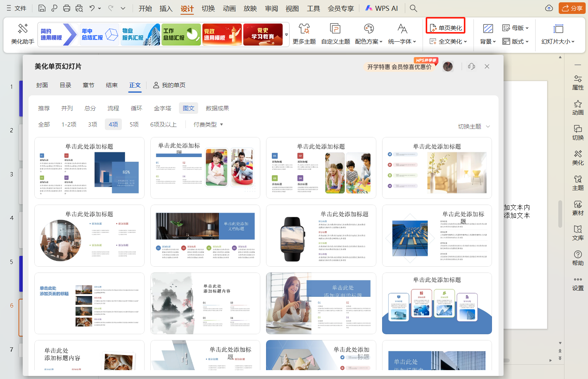Click the 单页美化 button

pos(446,28)
